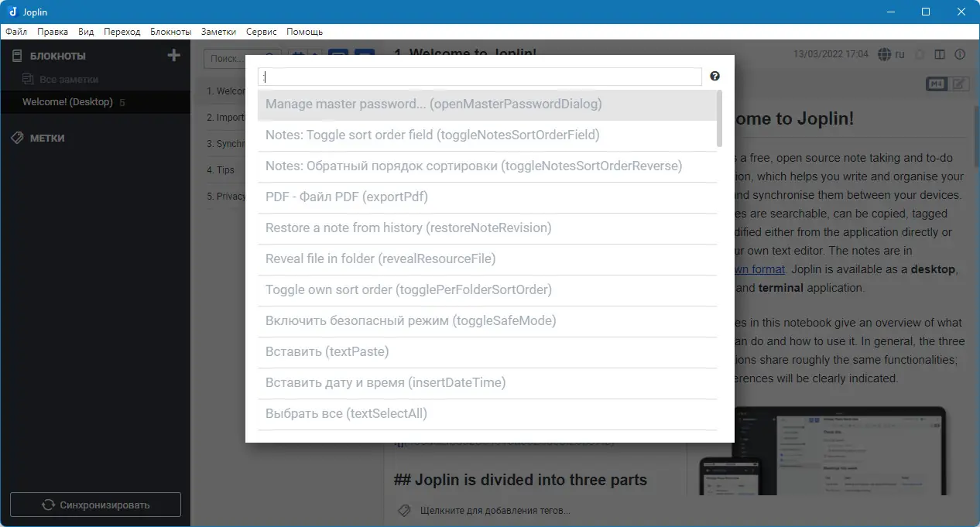Focus the command palette input field
This screenshot has height=527, width=980.
click(480, 77)
